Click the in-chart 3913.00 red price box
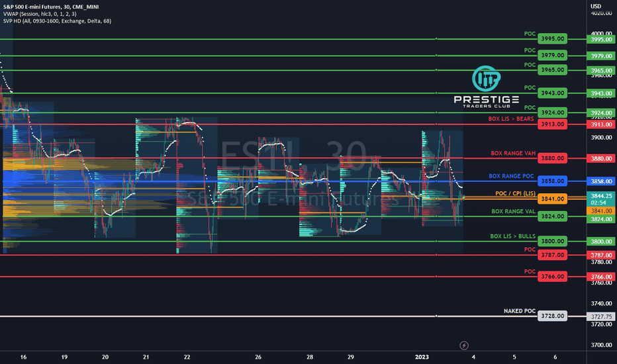The height and width of the screenshot is (364, 617). (553, 124)
